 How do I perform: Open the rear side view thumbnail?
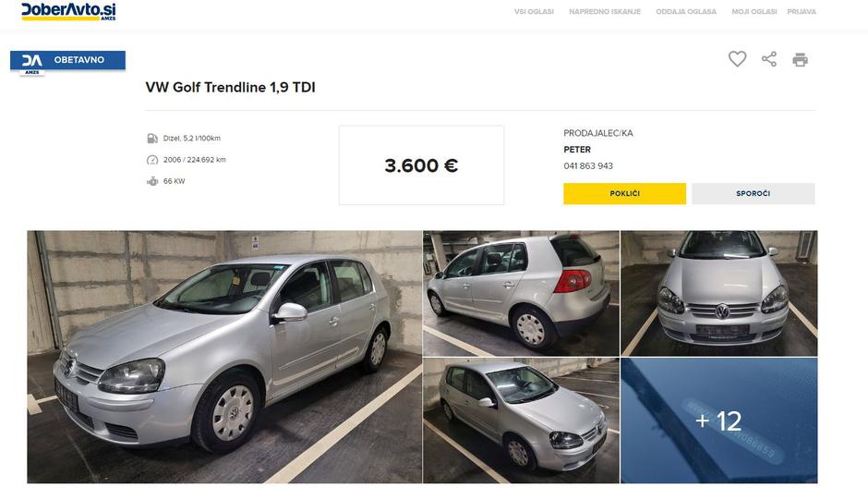point(521,293)
